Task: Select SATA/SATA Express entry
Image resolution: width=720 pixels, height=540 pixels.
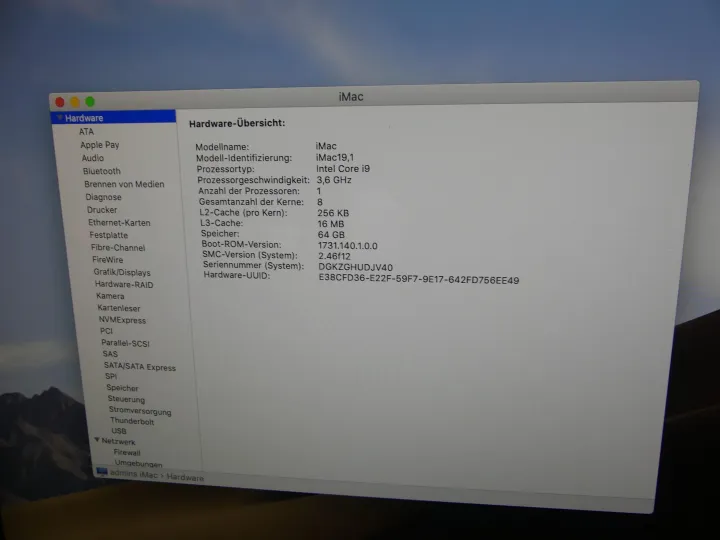Action: pyautogui.click(x=140, y=367)
